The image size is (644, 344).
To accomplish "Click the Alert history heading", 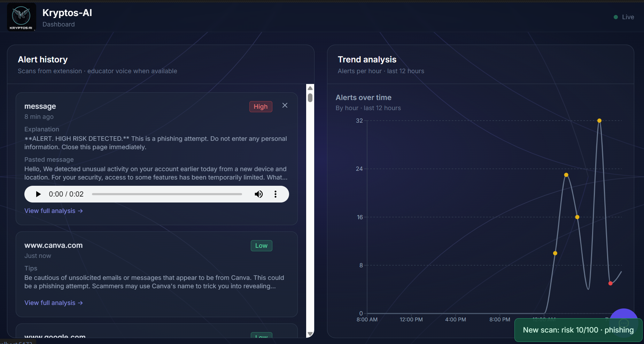I will pyautogui.click(x=43, y=60).
